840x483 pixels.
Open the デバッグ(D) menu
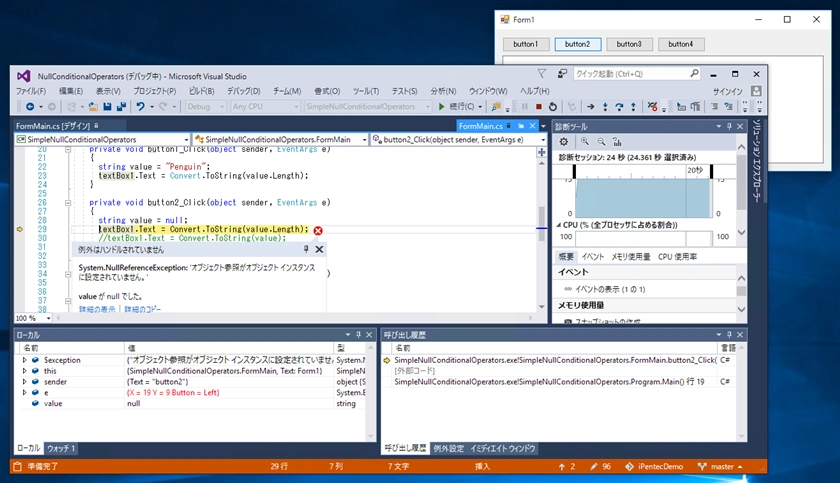click(x=243, y=91)
